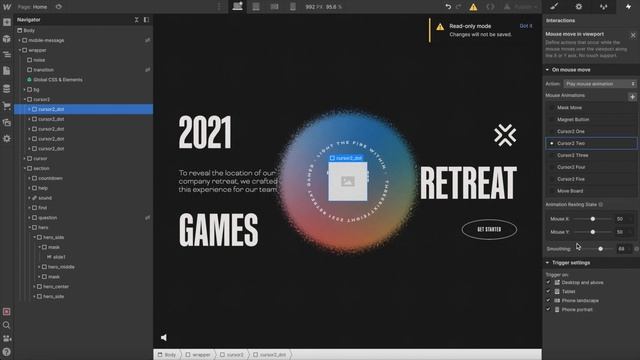
Task: Click the Mouse X slider handle
Action: (593, 219)
